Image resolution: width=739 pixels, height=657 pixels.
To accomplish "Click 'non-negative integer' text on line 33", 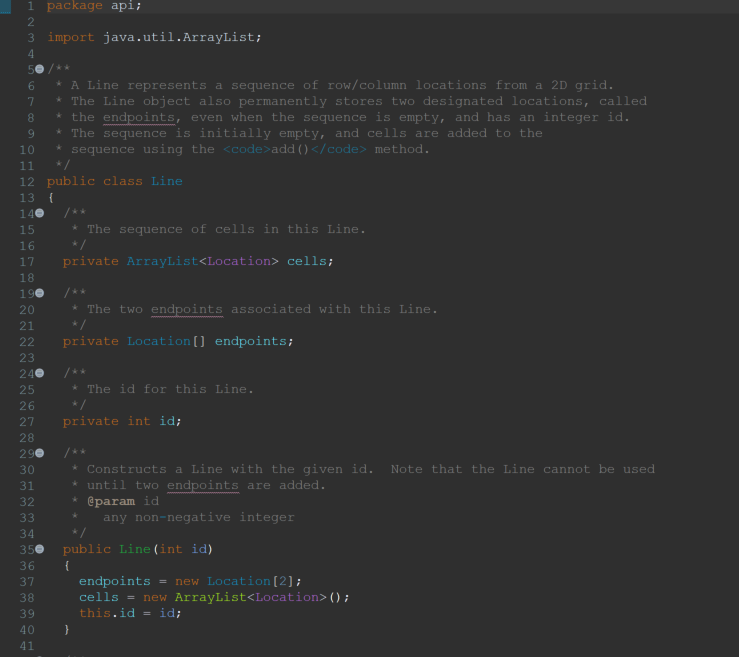I will tap(215, 517).
